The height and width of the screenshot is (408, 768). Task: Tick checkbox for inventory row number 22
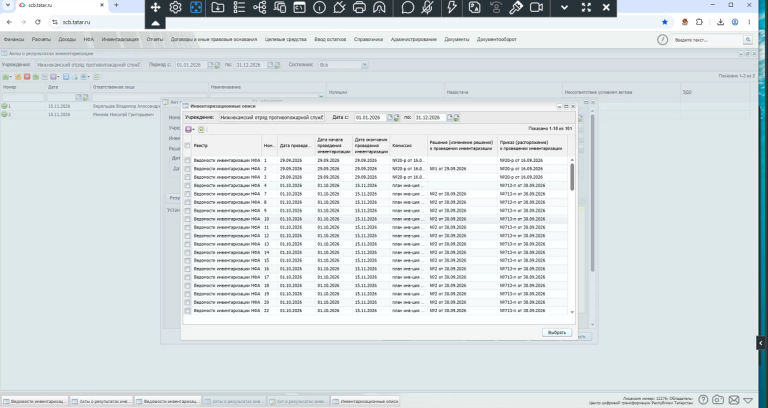tap(188, 311)
